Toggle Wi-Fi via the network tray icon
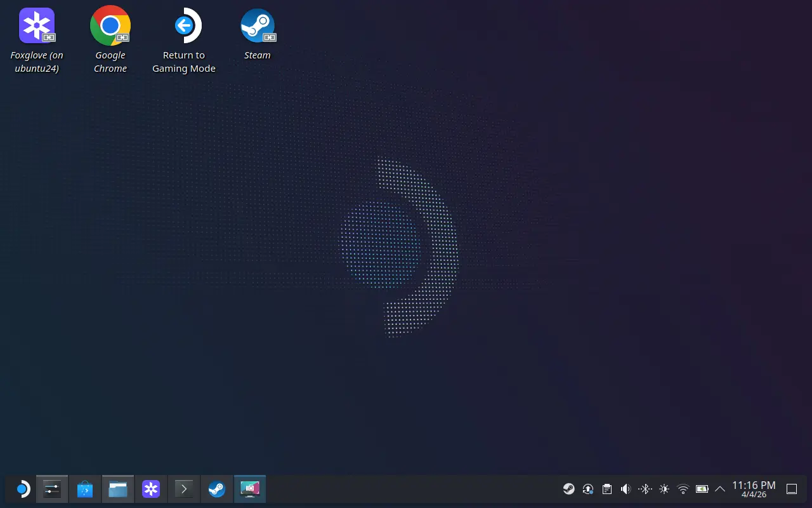Viewport: 812px width, 508px height. [683, 489]
